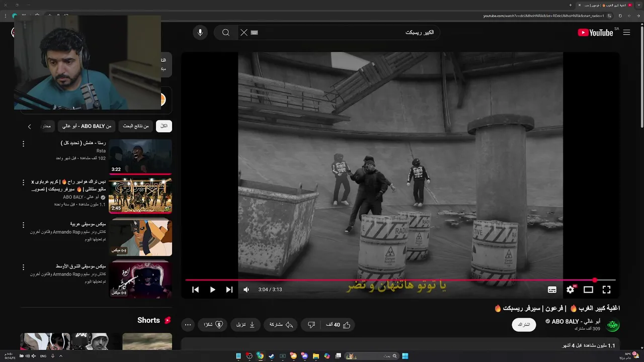
Task: Open Task View in the taskbar
Action: pos(339,356)
